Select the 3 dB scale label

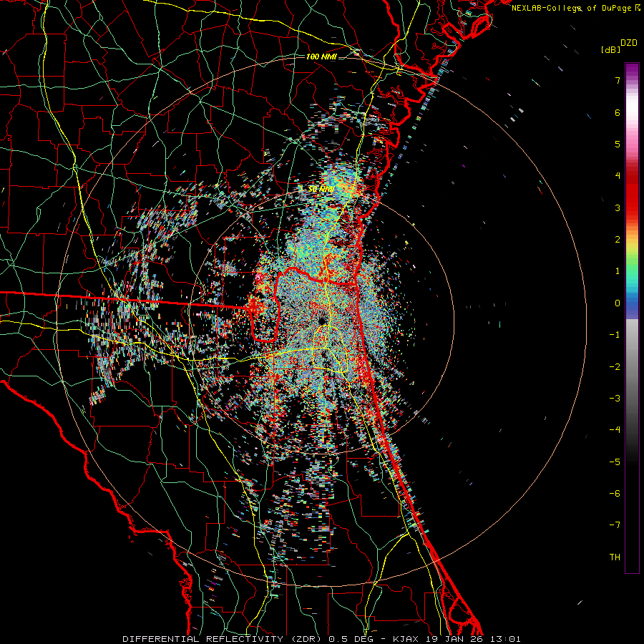pos(618,208)
